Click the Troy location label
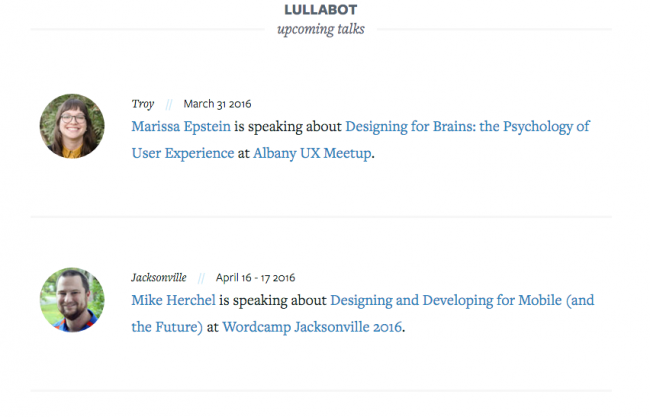650x417 pixels. [143, 104]
